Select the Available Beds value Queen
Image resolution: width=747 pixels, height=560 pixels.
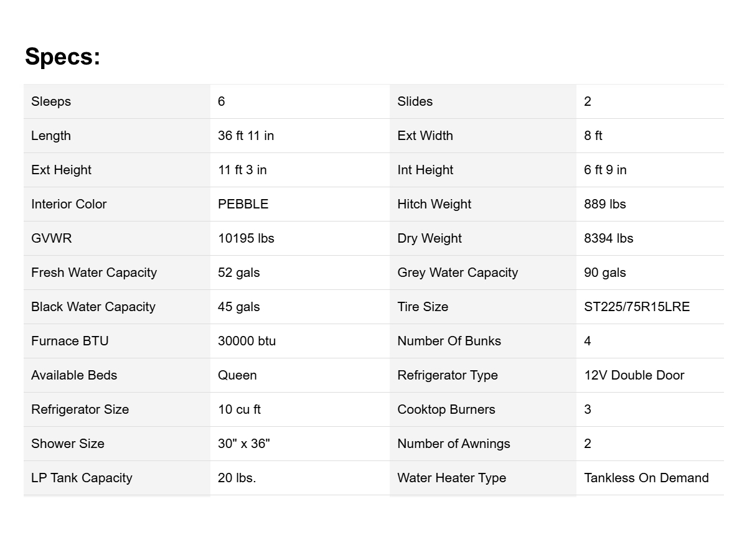(237, 375)
